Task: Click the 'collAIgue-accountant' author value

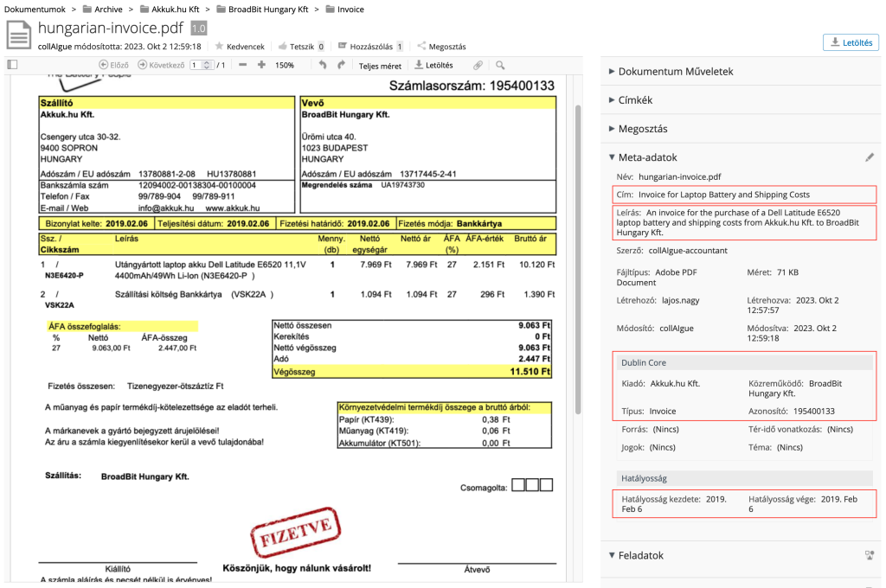Action: click(x=688, y=250)
